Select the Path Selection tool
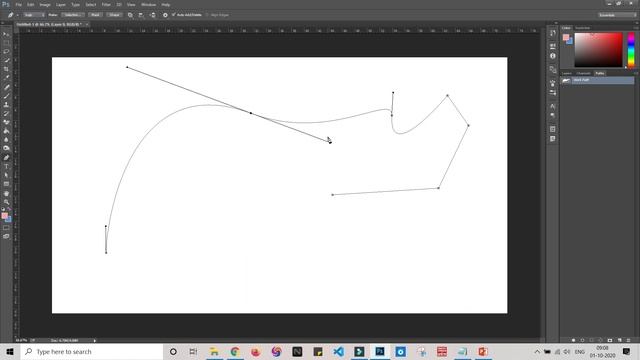This screenshot has height=360, width=640. (x=6, y=176)
